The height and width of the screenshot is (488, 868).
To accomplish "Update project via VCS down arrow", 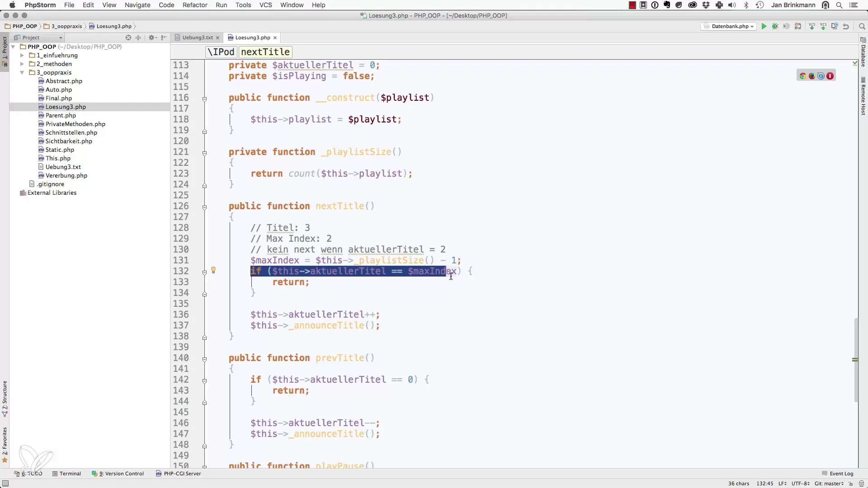I will click(x=812, y=26).
